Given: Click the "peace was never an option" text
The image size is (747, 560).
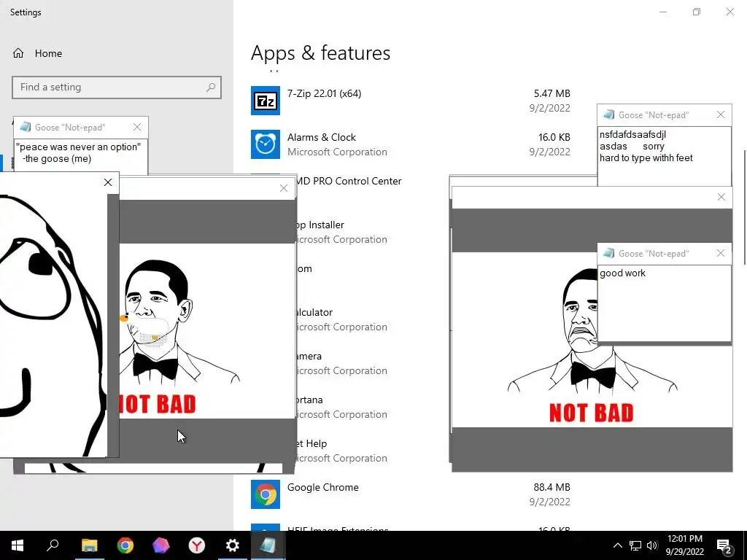Looking at the screenshot, I should click(78, 147).
